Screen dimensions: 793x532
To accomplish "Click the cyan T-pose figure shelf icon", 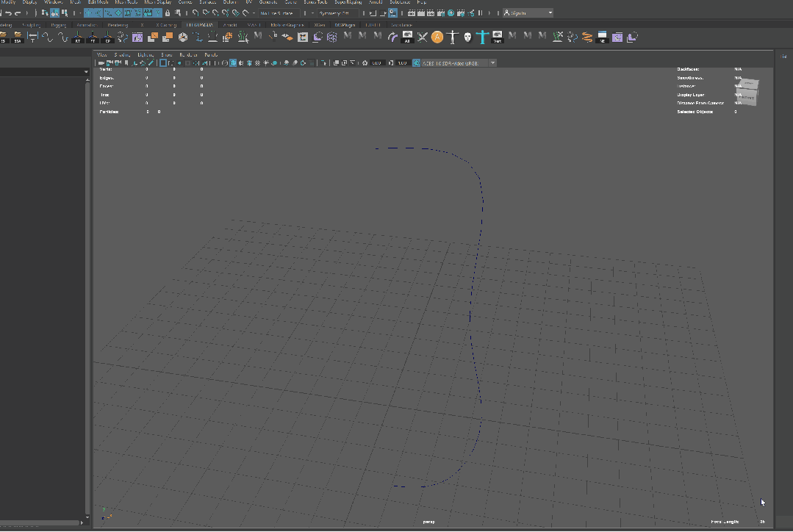I will [x=482, y=37].
